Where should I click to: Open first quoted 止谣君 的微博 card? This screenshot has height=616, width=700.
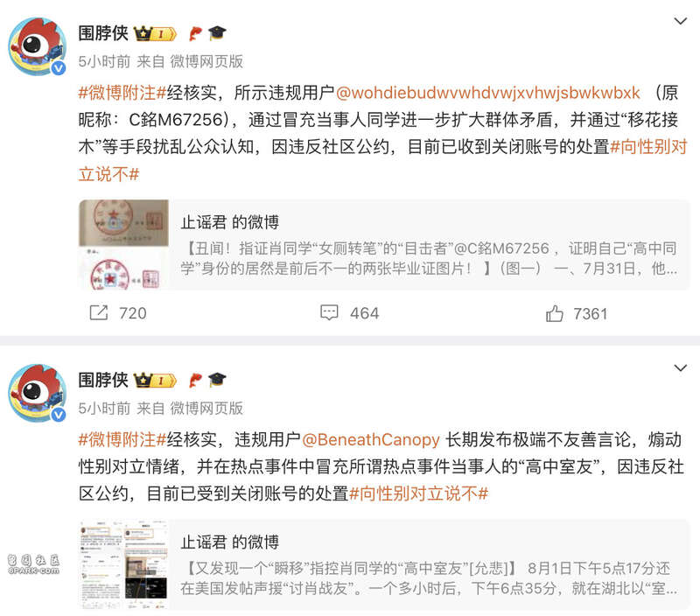(384, 245)
